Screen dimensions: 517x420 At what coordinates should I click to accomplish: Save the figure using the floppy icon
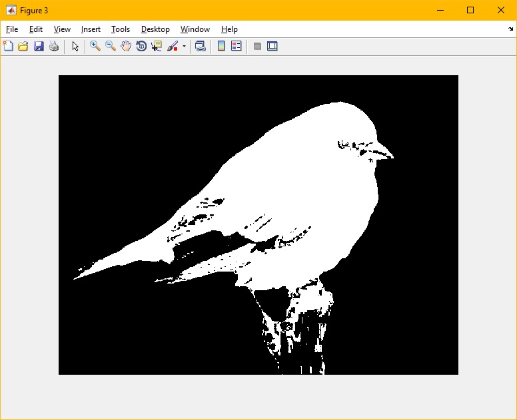(x=39, y=47)
